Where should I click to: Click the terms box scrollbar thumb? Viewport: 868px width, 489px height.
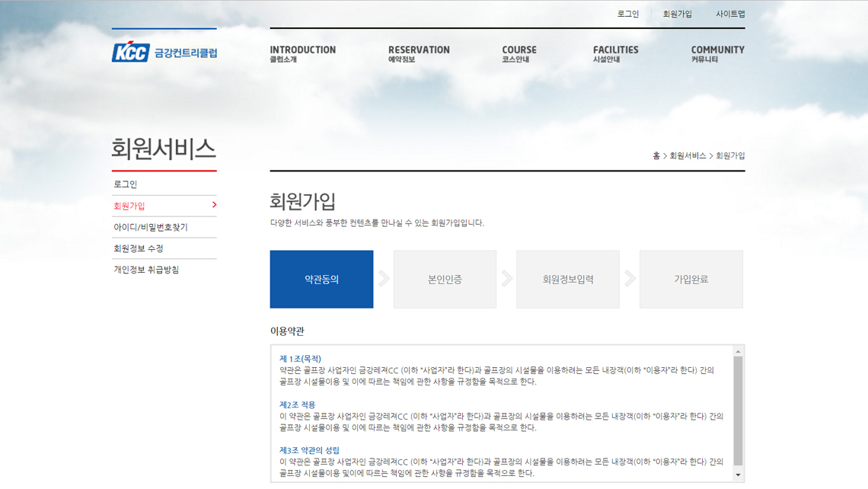pos(737,411)
